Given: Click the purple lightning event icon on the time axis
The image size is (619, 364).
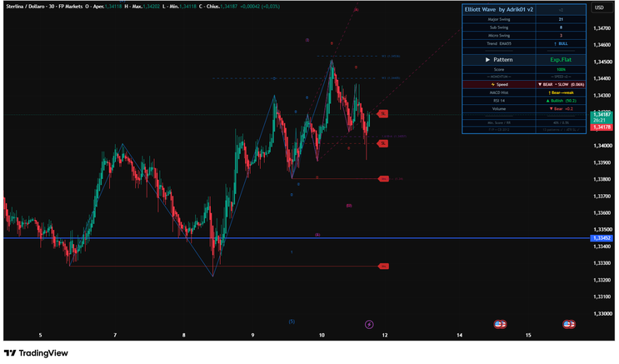Looking at the screenshot, I should point(369,325).
